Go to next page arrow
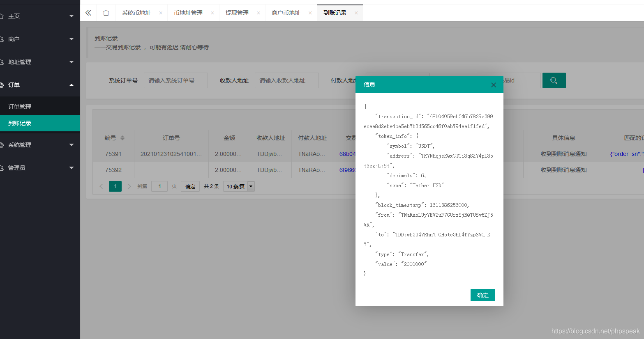 click(129, 186)
